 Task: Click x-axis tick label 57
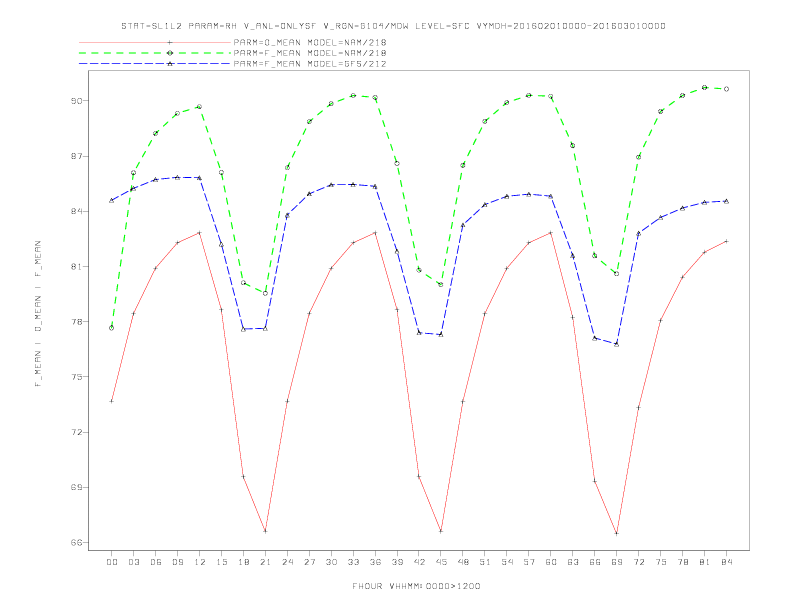(529, 562)
